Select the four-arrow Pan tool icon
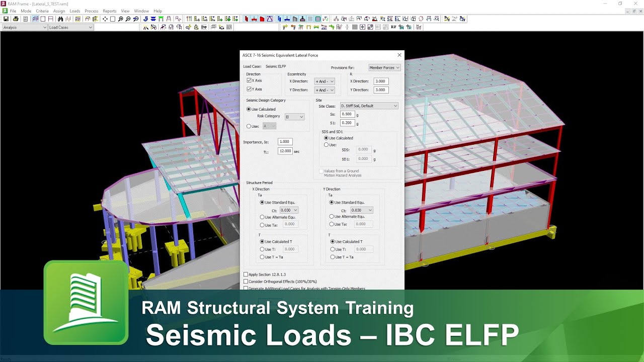This screenshot has height=362, width=644. (105, 19)
